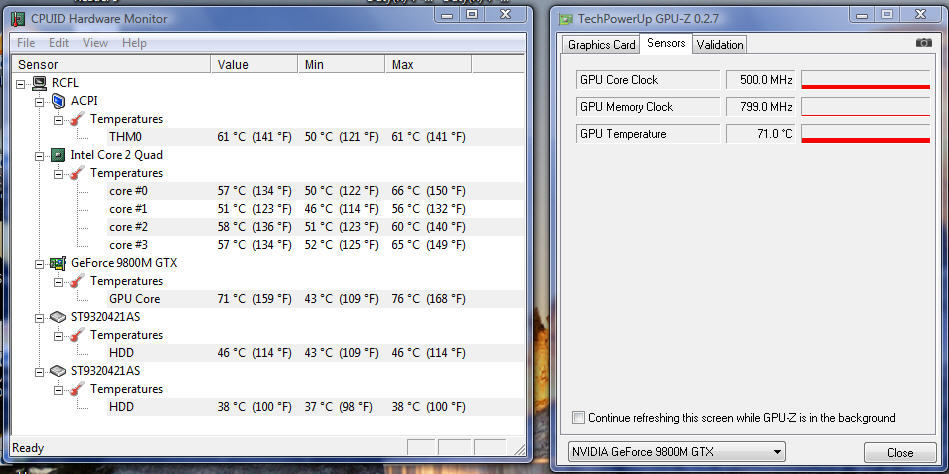Click the Hardware Monitor resize grip corner
Image resolution: width=949 pixels, height=474 pixels.
click(518, 449)
